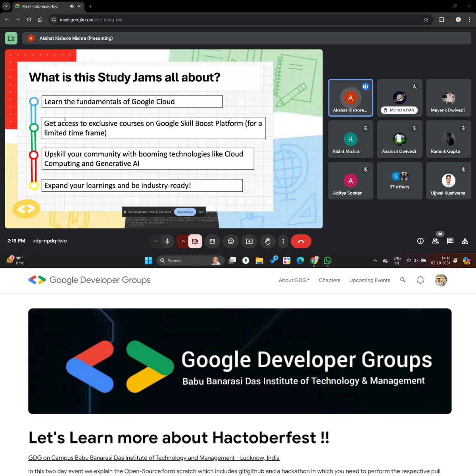Open Task View on the taskbar
Screen dimensions: 476x476
pyautogui.click(x=232, y=261)
